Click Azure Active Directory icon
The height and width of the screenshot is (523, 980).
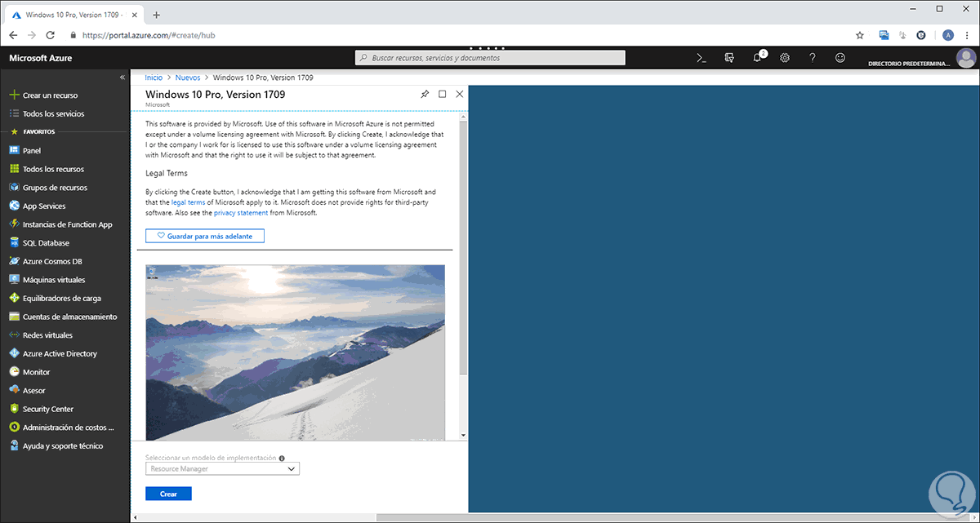coord(14,353)
